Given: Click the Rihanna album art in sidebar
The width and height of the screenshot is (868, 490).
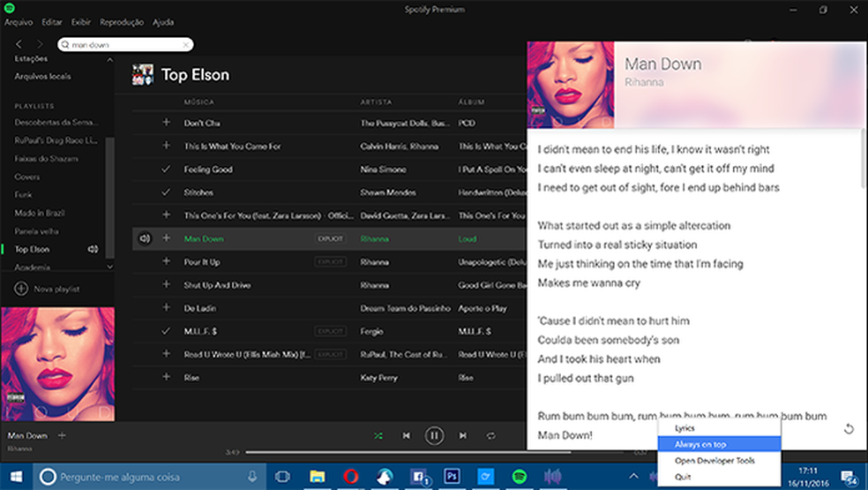Looking at the screenshot, I should tap(58, 364).
